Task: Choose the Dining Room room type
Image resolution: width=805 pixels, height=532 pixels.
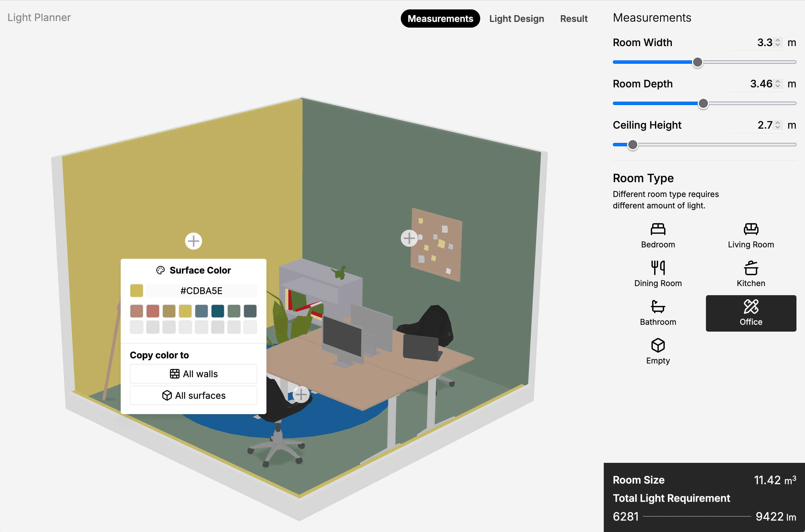Action: pyautogui.click(x=658, y=275)
